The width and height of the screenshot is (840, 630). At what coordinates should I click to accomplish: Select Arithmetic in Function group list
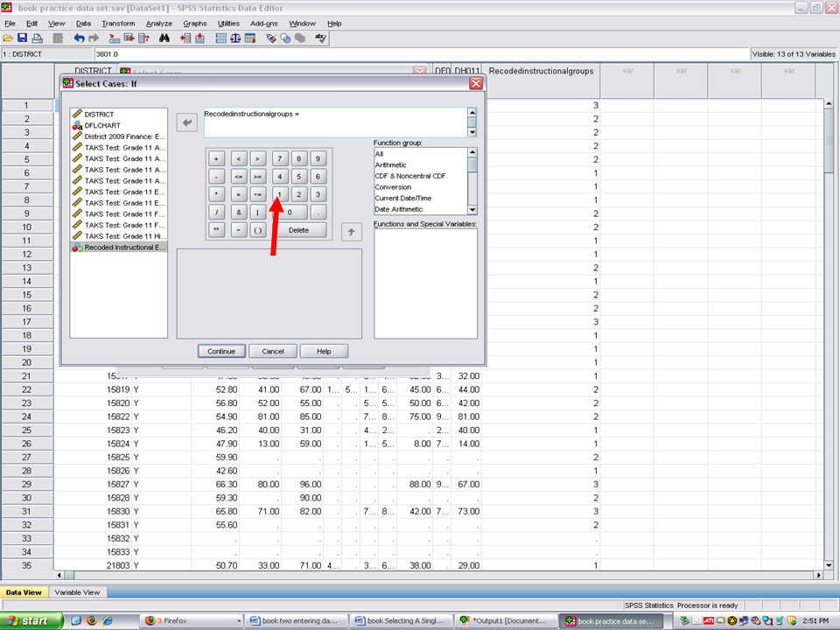click(x=391, y=164)
